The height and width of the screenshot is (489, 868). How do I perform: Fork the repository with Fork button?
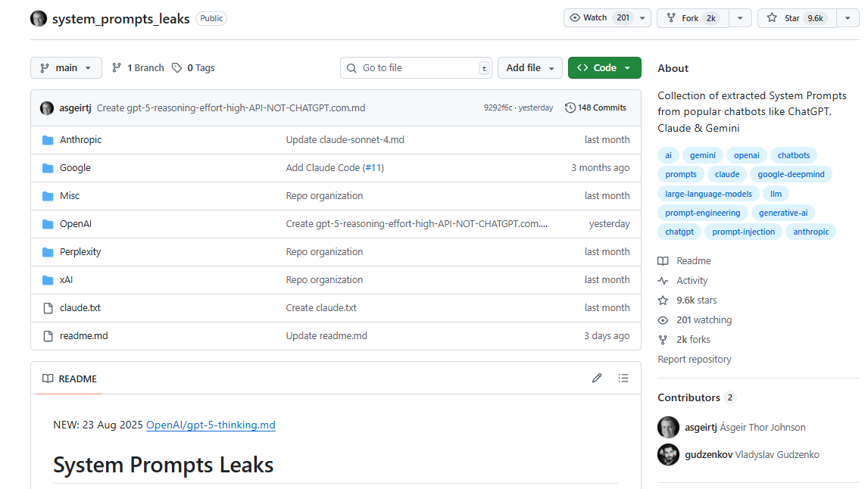pyautogui.click(x=693, y=18)
